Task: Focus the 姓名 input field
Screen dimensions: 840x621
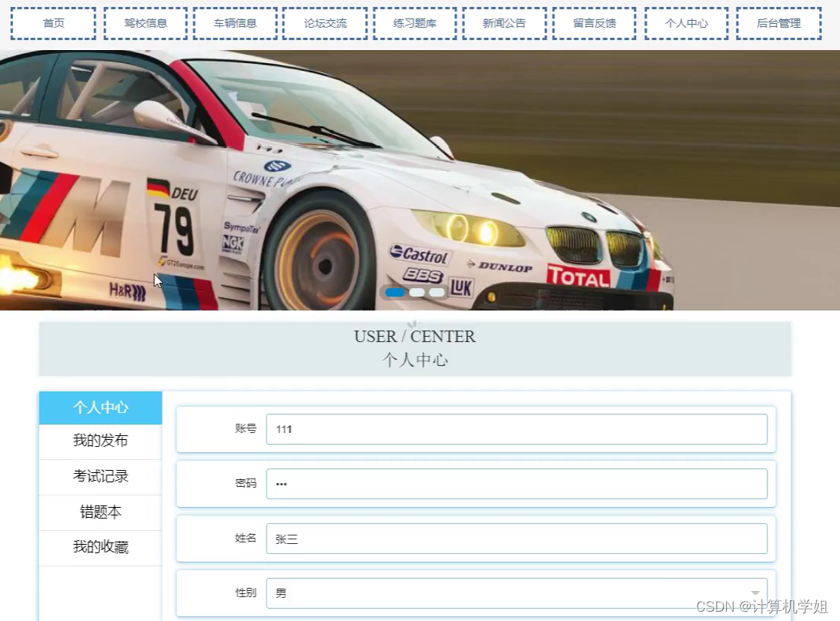Action: coord(517,539)
